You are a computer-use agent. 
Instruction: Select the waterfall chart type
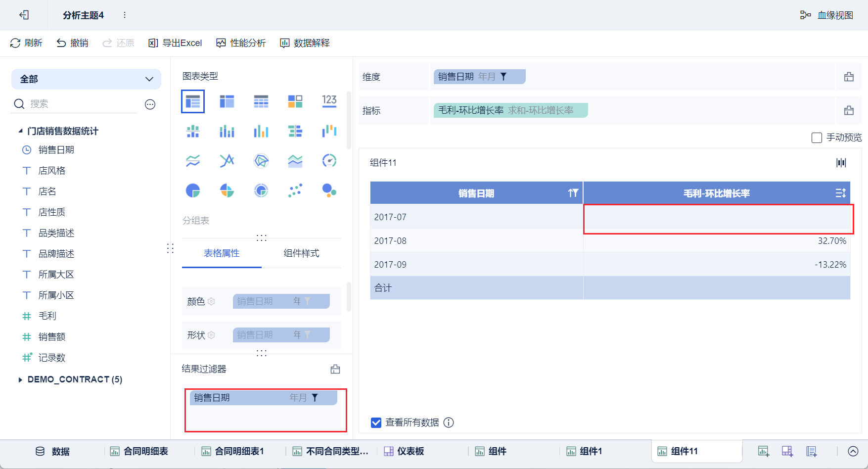pos(329,131)
